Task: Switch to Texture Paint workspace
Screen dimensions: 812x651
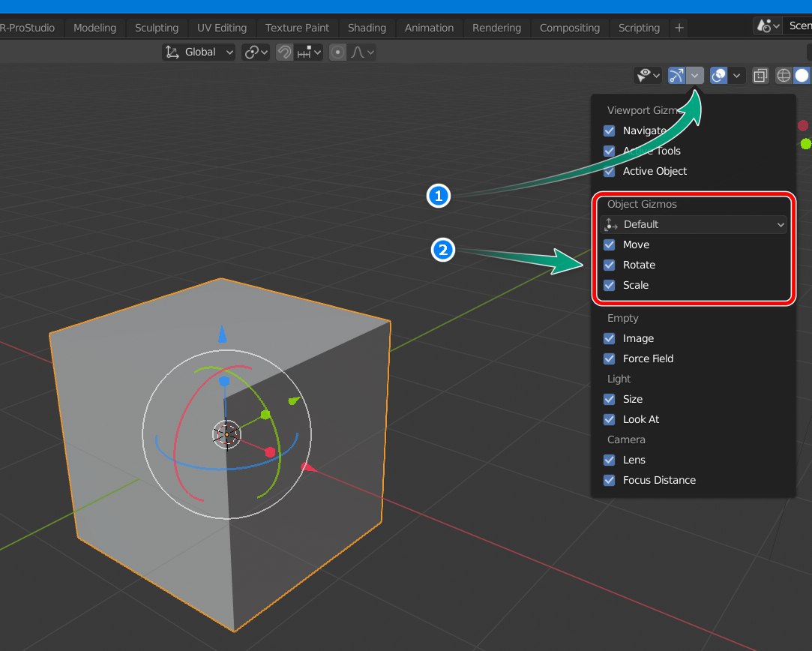Action: pyautogui.click(x=297, y=28)
